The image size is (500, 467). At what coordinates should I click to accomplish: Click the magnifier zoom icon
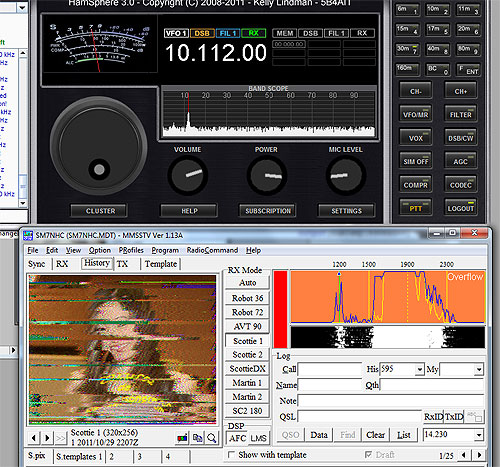(212, 438)
